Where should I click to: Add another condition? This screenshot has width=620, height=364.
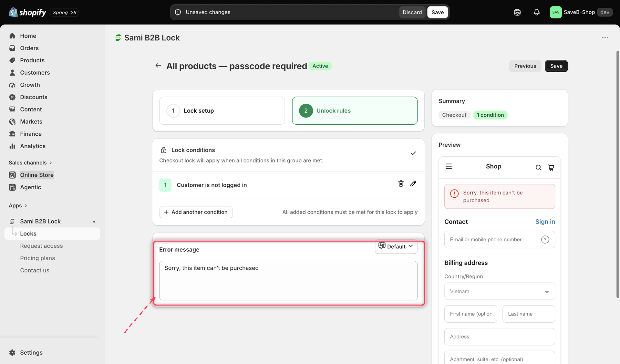point(196,212)
